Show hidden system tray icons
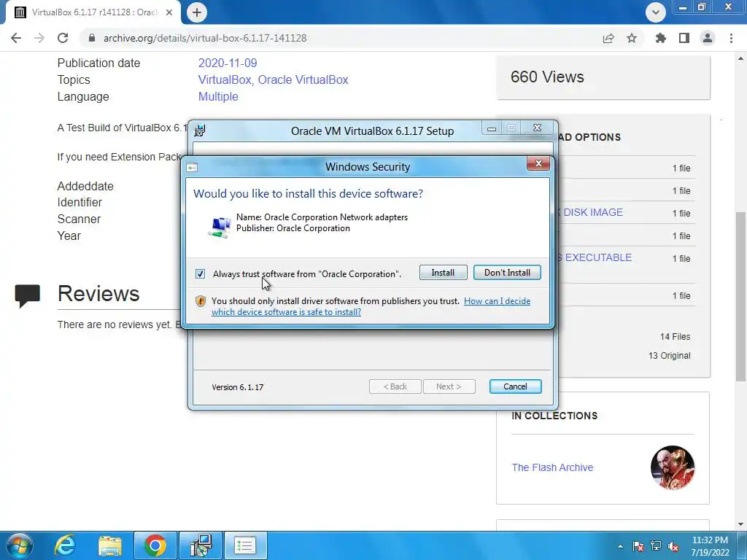The width and height of the screenshot is (747, 560). pyautogui.click(x=620, y=546)
